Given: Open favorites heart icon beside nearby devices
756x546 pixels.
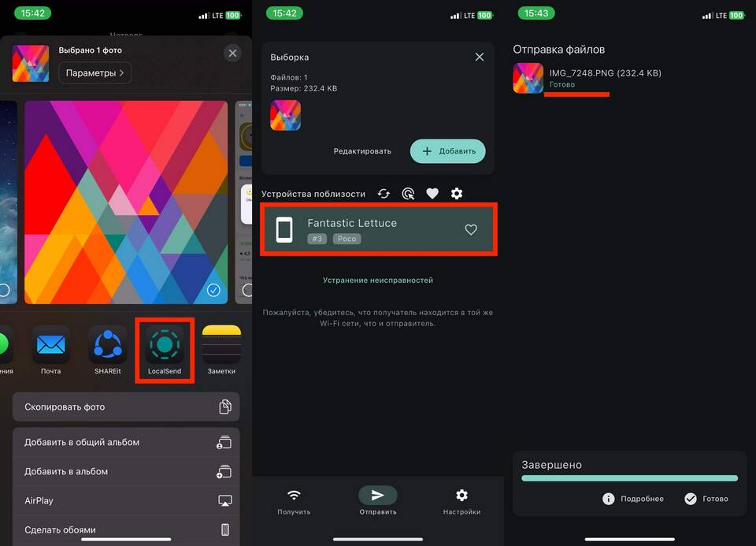Looking at the screenshot, I should point(432,194).
